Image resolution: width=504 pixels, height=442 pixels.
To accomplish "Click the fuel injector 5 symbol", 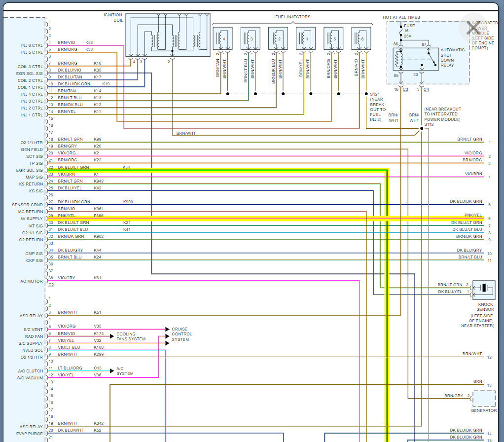I will point(333,38).
